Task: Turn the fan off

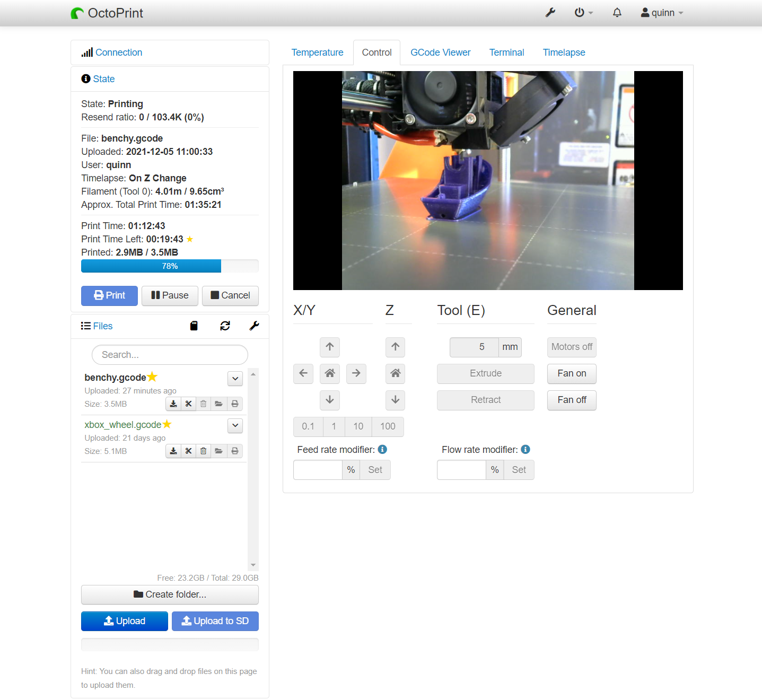Action: pos(571,400)
